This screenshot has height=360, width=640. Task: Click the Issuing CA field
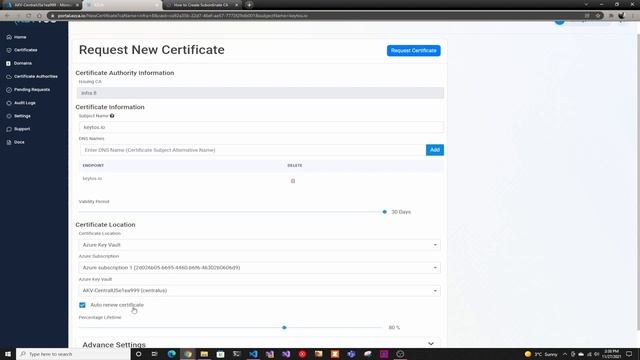(260, 93)
